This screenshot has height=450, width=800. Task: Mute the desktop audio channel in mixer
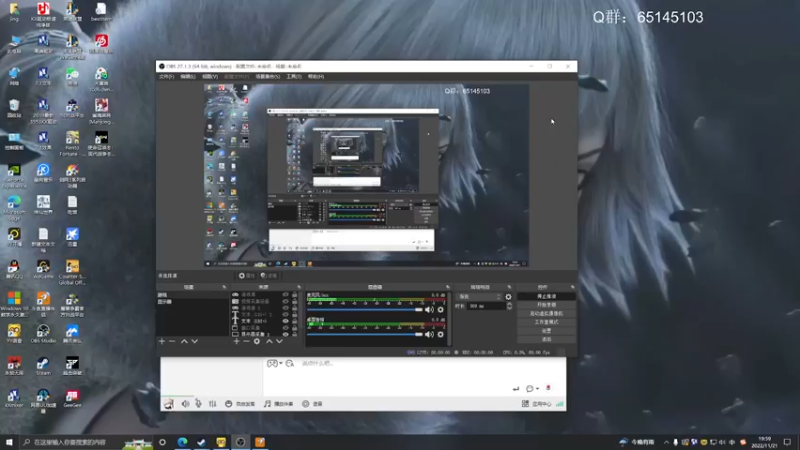[430, 335]
